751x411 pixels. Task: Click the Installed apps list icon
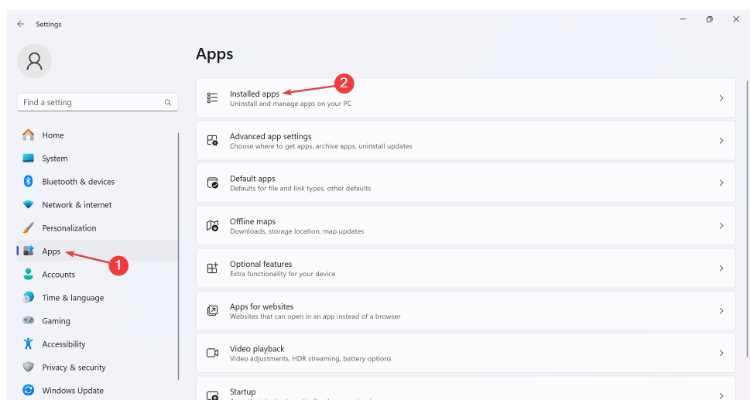tap(211, 98)
